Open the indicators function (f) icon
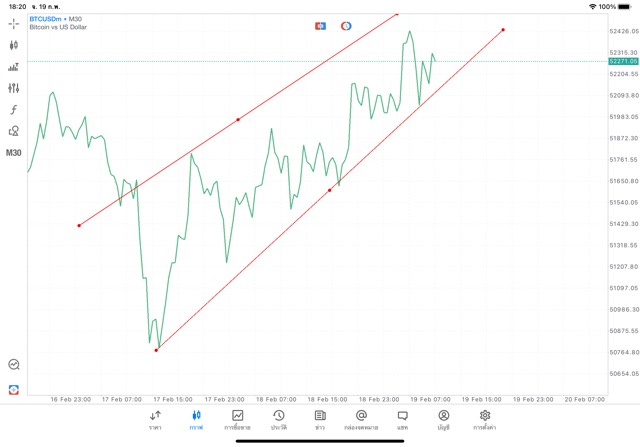This screenshot has height=447, width=640. [14, 109]
